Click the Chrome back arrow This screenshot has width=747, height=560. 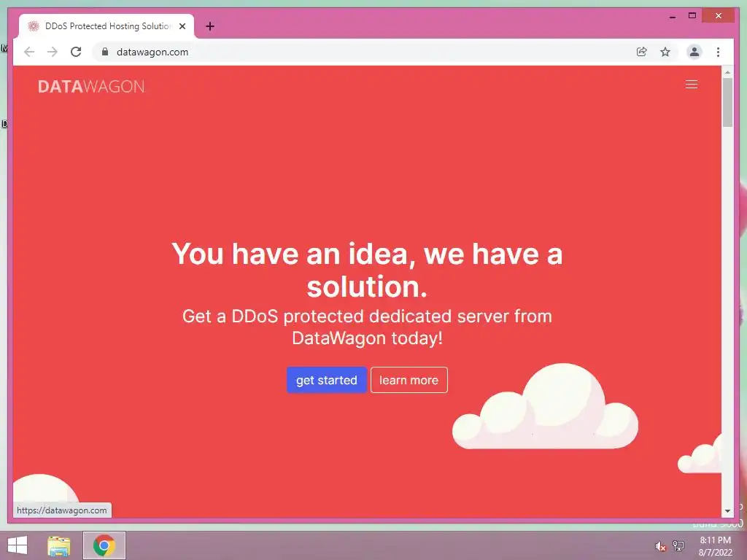[29, 52]
